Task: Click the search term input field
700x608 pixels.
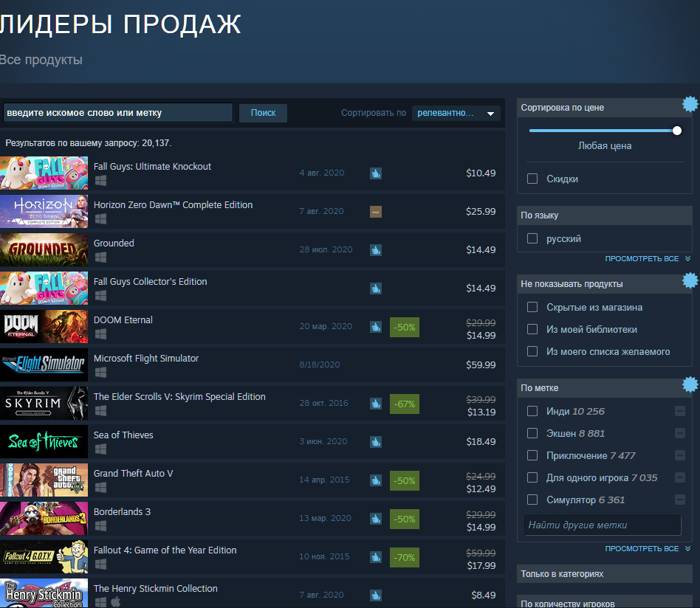Action: (118, 113)
